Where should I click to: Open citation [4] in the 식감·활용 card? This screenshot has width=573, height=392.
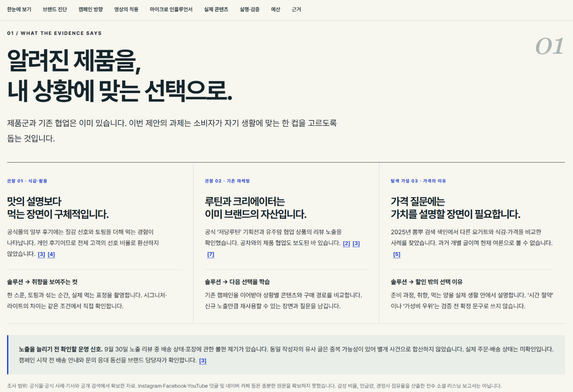tap(51, 254)
